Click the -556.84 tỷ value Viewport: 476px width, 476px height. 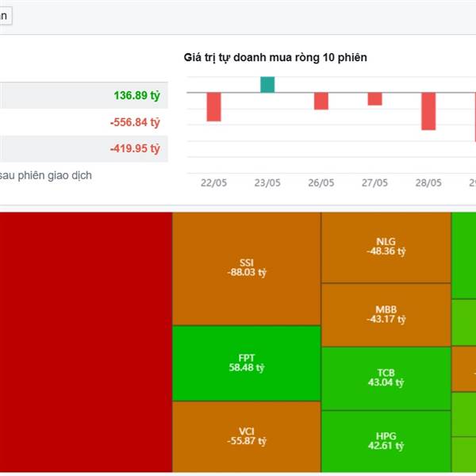[x=135, y=122]
